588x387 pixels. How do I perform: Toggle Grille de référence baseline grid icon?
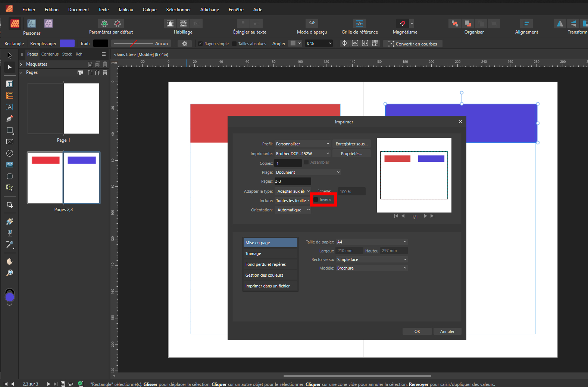point(360,23)
